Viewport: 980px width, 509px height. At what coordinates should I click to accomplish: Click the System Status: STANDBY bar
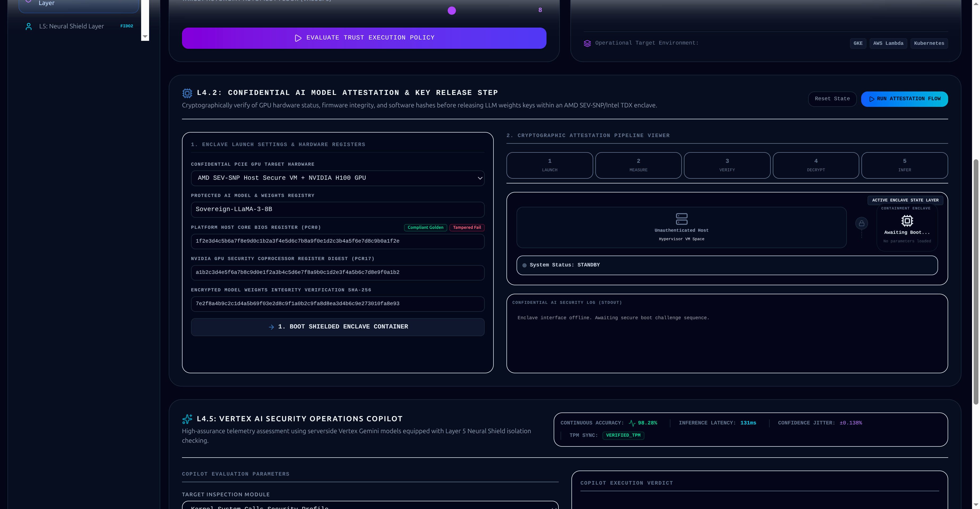727,265
